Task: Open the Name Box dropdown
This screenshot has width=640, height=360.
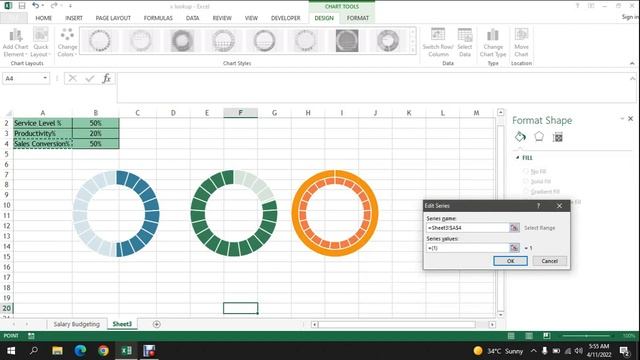Action: pos(45,78)
